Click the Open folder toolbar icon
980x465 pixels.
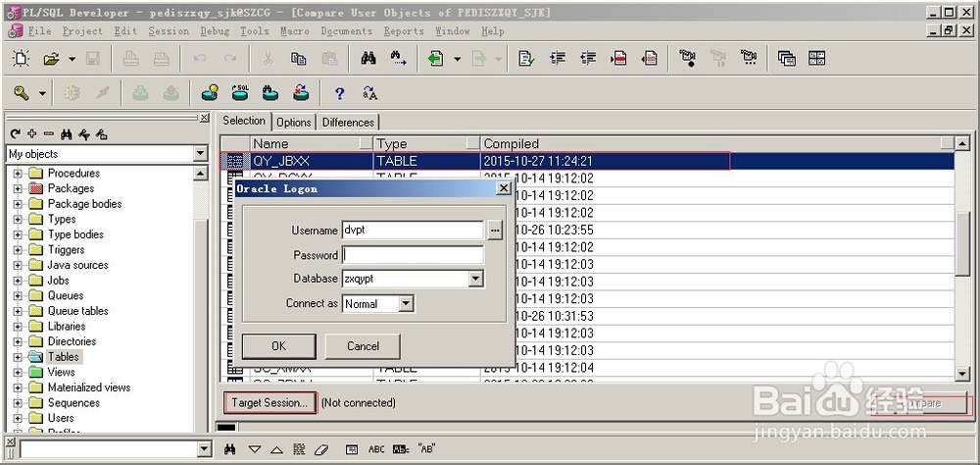(51, 59)
